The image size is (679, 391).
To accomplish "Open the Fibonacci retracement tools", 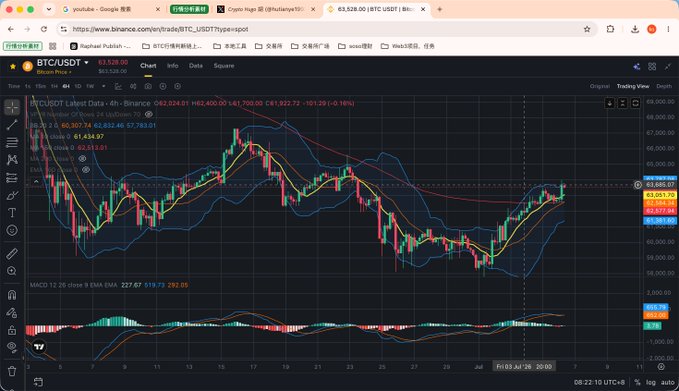I will pos(12,142).
